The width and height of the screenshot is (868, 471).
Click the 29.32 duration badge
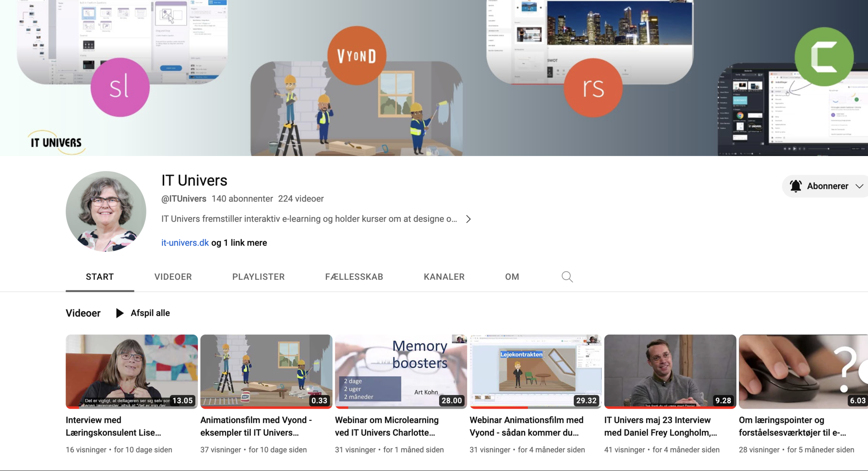click(586, 400)
